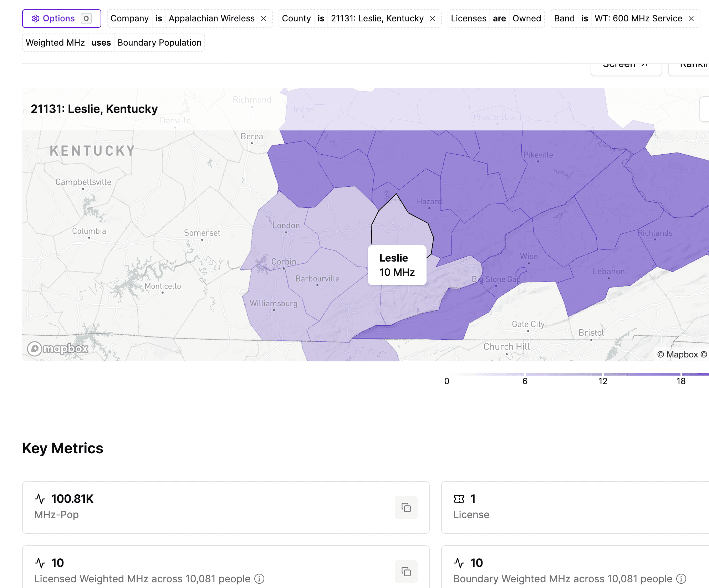Click the Options gear icon
The width and height of the screenshot is (709, 588).
pos(35,18)
